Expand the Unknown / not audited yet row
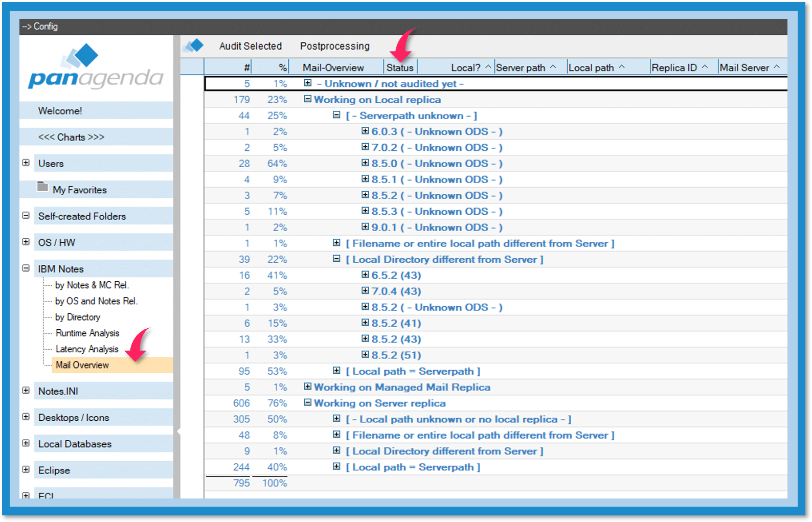The image size is (812, 522). coord(308,83)
